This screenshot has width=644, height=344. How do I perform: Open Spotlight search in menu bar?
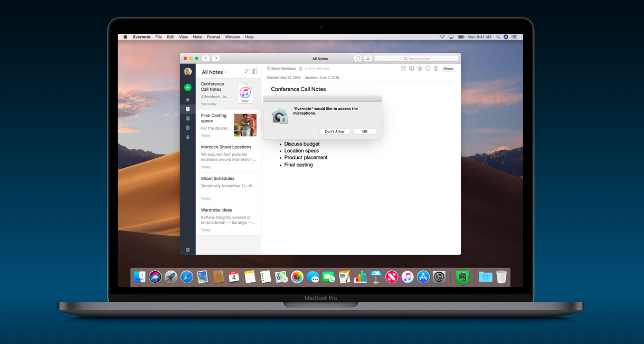tap(498, 37)
